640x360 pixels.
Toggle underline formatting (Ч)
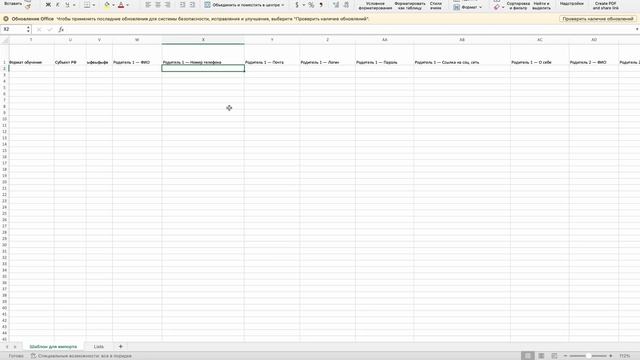[67, 5]
